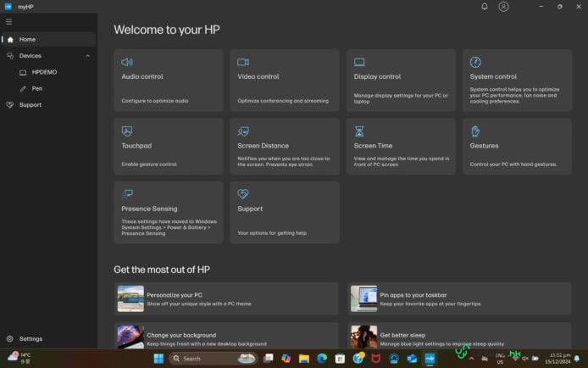Open Microsoft Store from the taskbar
This screenshot has width=588, height=368.
click(340, 359)
